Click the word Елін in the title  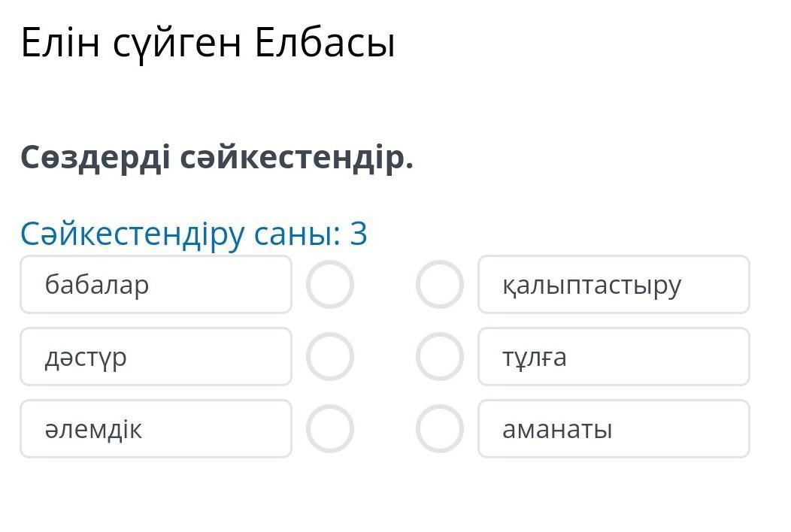(59, 43)
